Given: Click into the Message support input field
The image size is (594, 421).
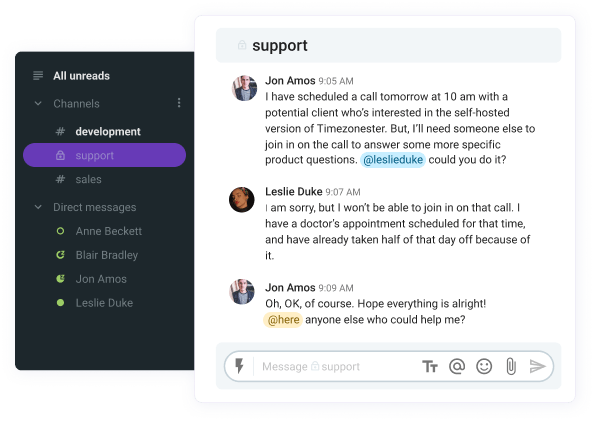Looking at the screenshot, I should pos(335,366).
